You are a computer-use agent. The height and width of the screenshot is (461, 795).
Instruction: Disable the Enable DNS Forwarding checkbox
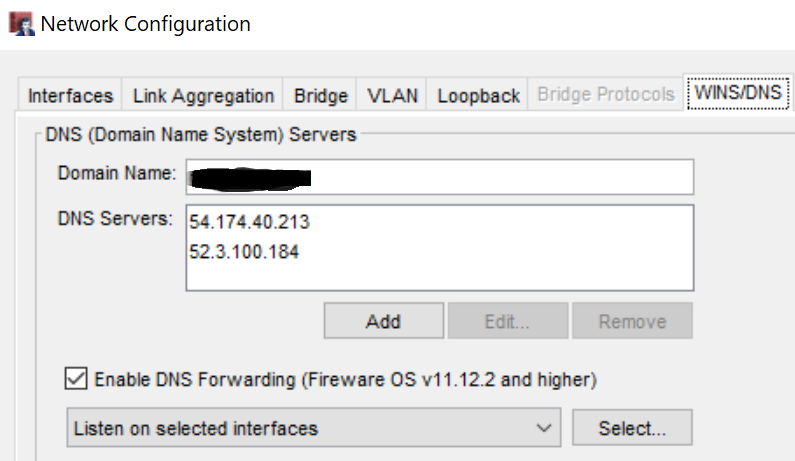coord(76,379)
